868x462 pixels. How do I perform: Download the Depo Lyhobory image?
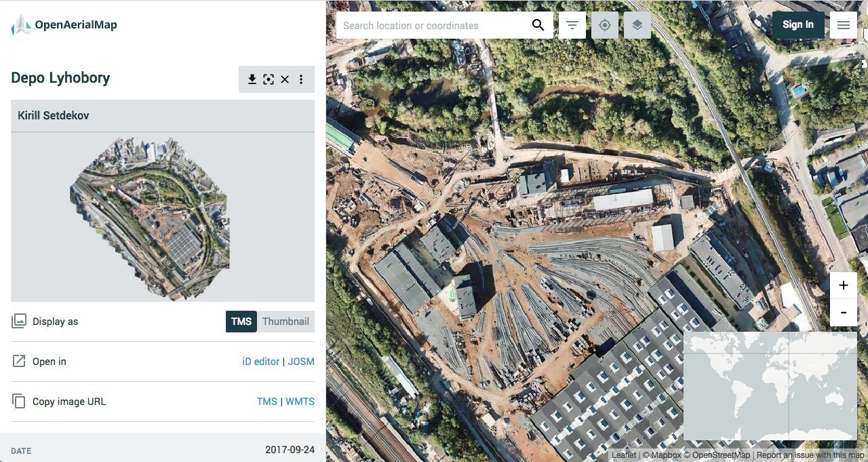pos(252,79)
